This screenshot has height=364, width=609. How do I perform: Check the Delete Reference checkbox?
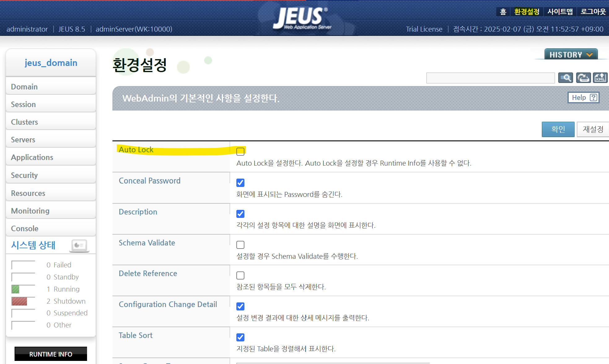point(240,275)
